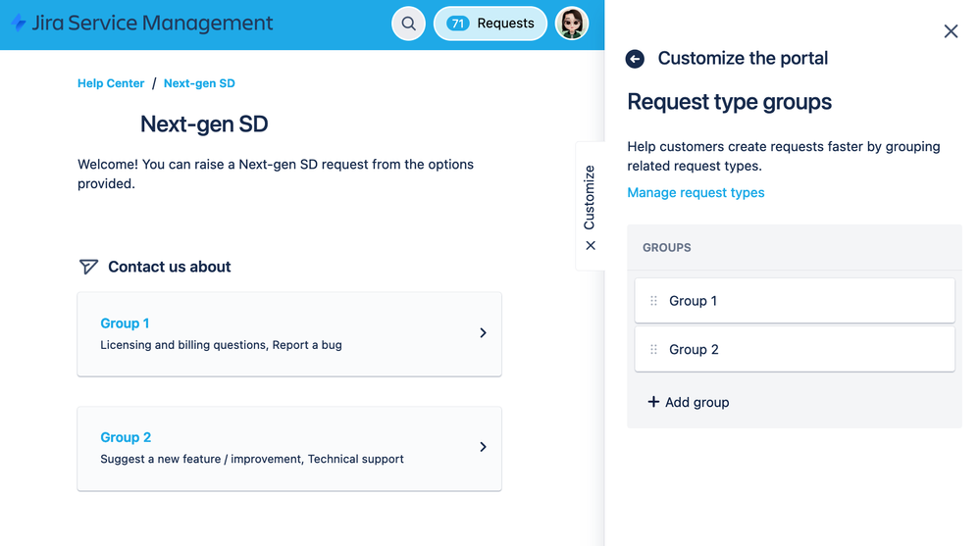Close the customize panel with X
Image resolution: width=980 pixels, height=546 pixels.
click(951, 31)
